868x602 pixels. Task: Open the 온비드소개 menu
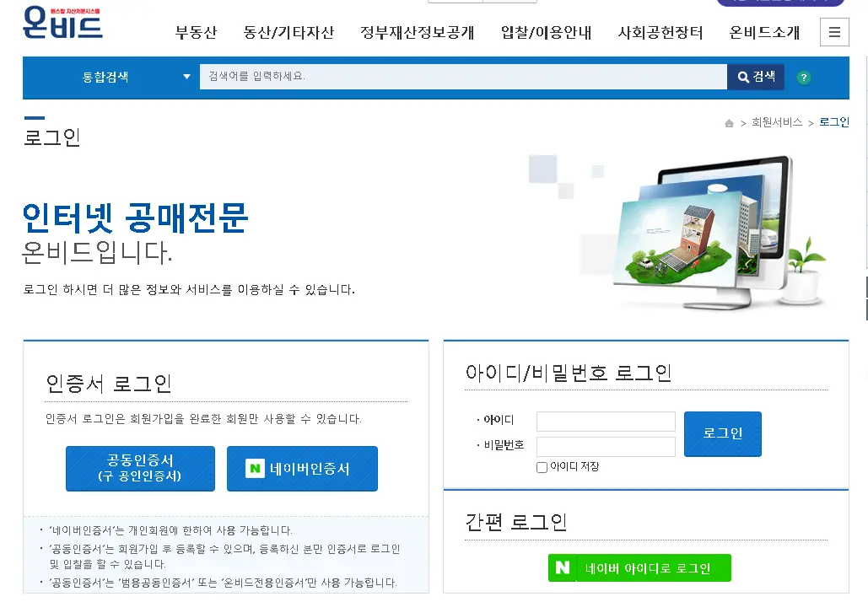point(760,32)
